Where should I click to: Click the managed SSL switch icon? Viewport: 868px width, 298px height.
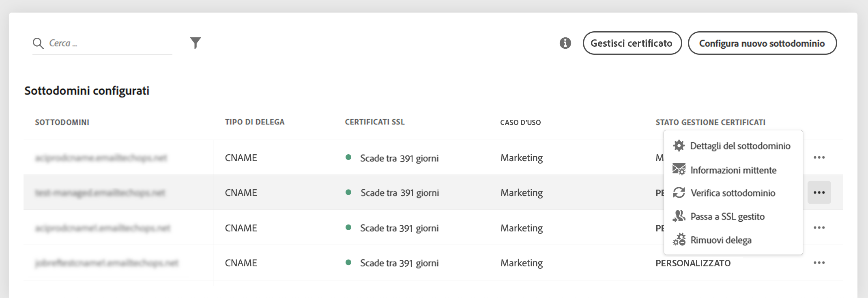pos(679,216)
